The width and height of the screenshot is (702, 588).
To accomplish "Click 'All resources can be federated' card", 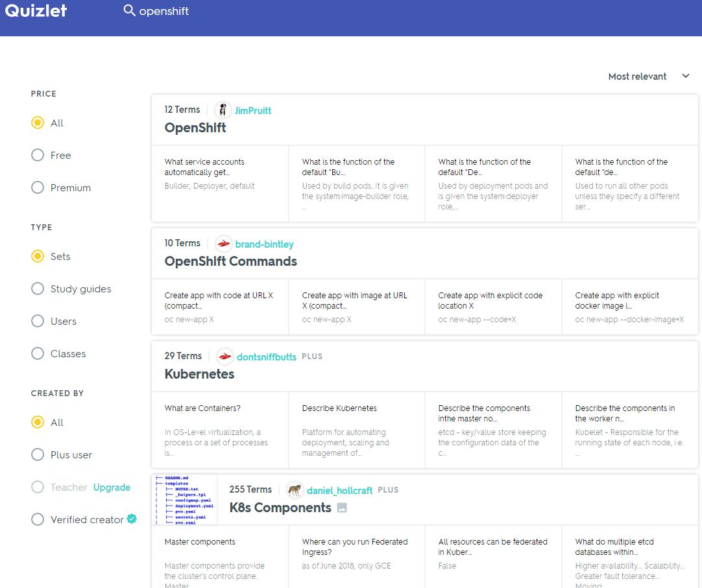I will click(x=493, y=557).
